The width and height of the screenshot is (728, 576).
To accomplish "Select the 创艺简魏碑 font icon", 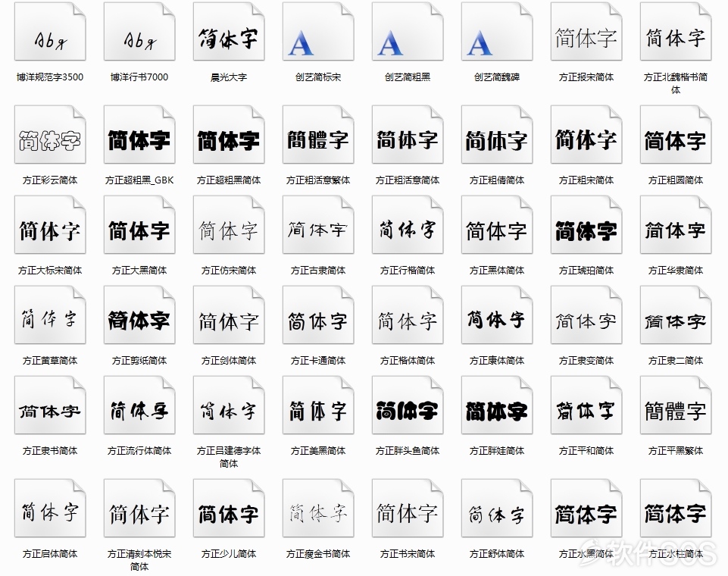I will pos(497,31).
